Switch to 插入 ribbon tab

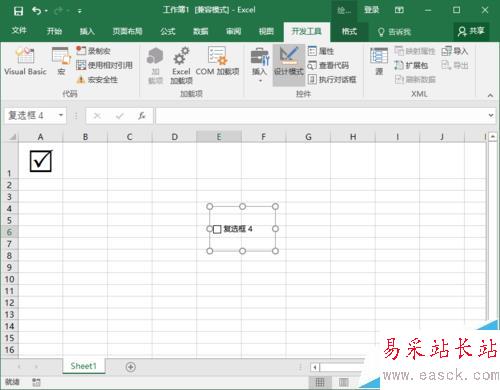coord(87,31)
